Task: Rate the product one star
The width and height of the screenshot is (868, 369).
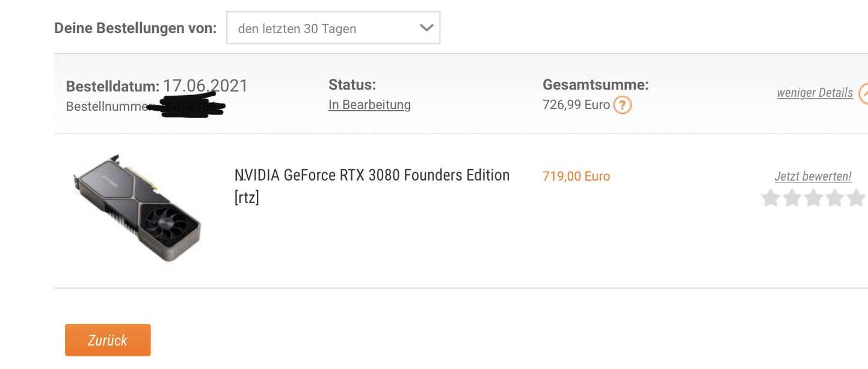Action: (771, 198)
